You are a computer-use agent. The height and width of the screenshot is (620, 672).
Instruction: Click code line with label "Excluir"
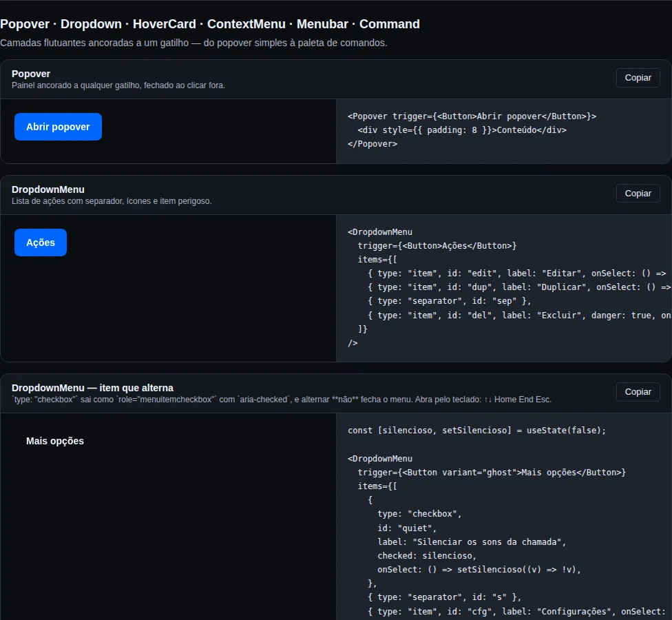coord(519,315)
